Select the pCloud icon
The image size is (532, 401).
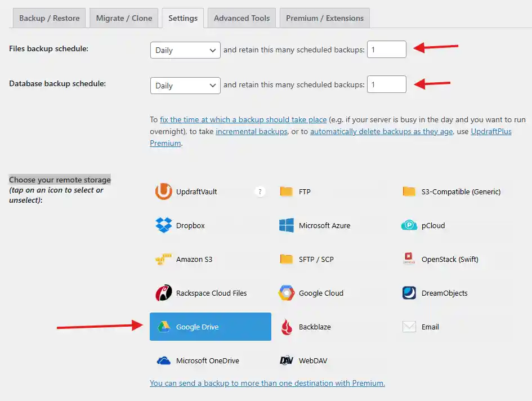point(409,225)
